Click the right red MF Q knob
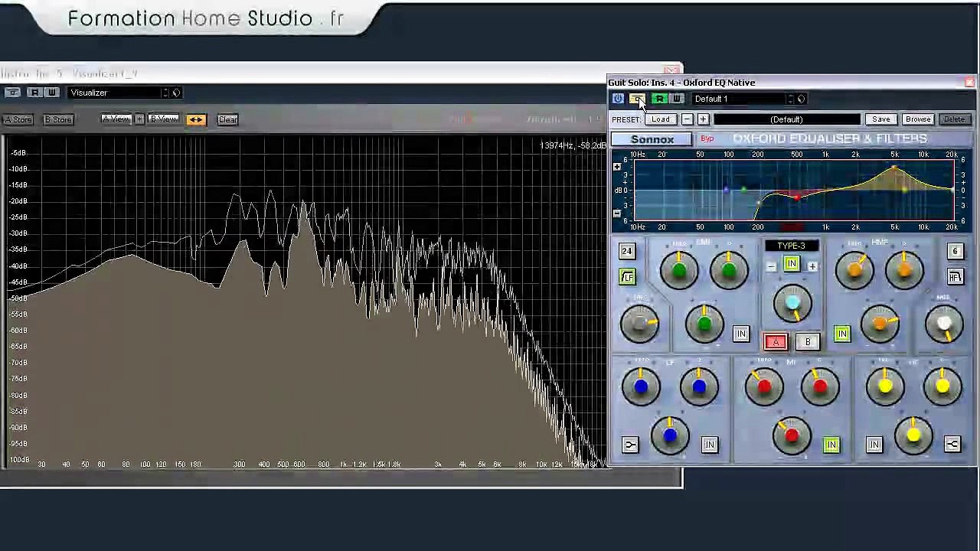This screenshot has height=551, width=980. [820, 387]
